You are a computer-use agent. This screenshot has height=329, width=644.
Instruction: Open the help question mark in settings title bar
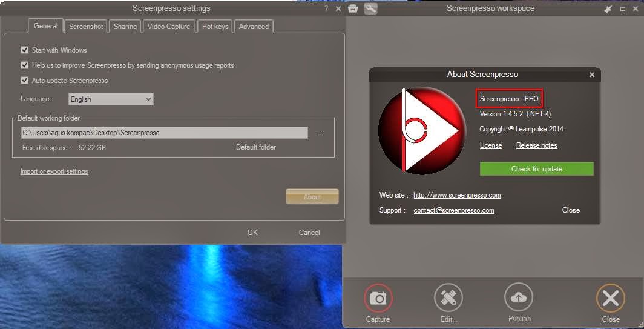[x=326, y=8]
